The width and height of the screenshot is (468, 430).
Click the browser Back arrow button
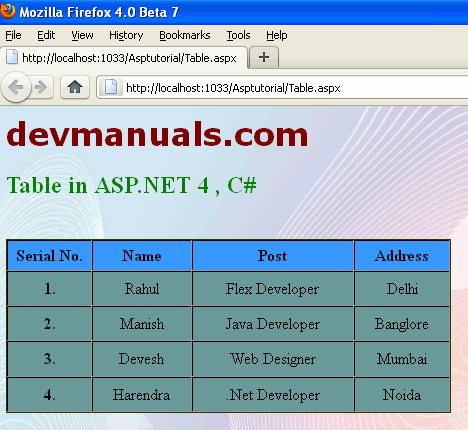[15, 87]
